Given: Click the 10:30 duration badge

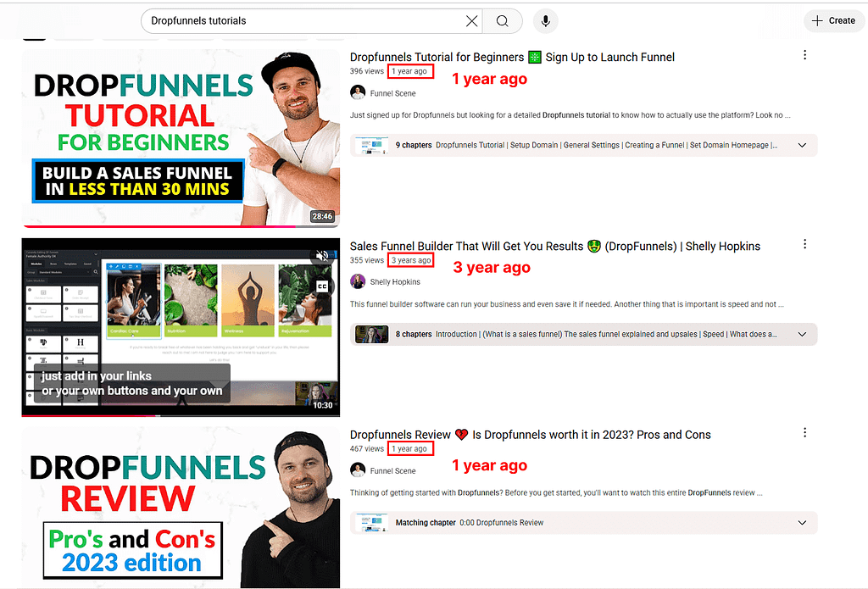Looking at the screenshot, I should coord(323,405).
